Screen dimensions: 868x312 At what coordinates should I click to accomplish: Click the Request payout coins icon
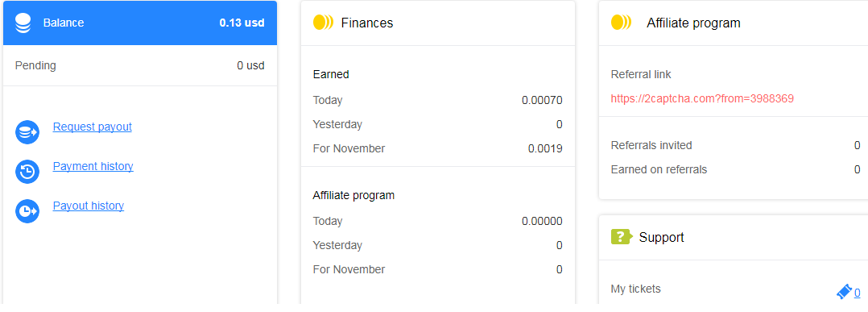pos(27,132)
